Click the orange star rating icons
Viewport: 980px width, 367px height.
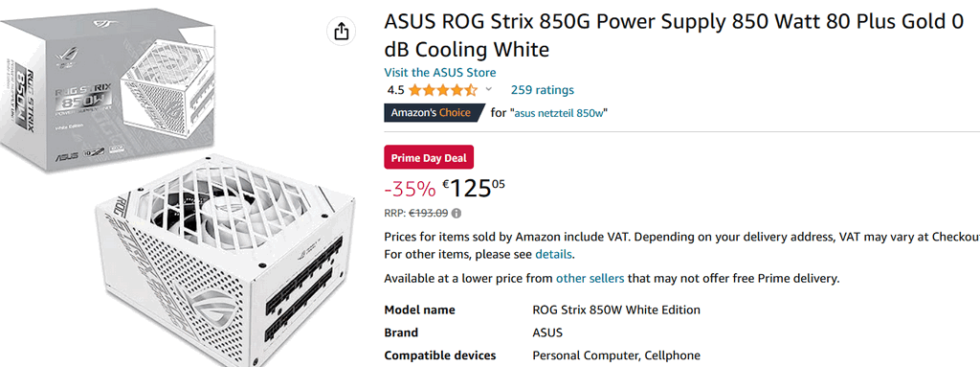tap(442, 89)
